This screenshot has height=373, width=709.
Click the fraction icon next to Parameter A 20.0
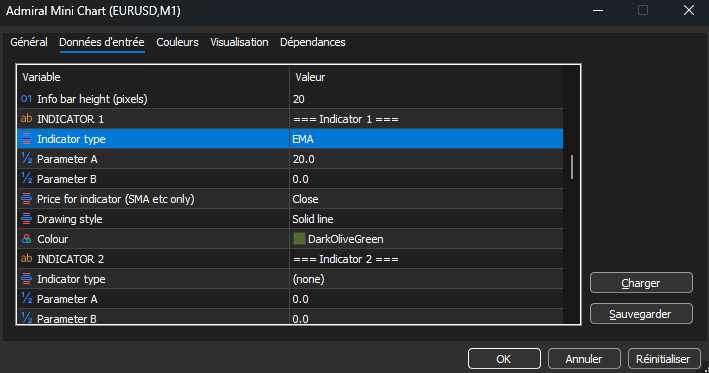(x=27, y=159)
